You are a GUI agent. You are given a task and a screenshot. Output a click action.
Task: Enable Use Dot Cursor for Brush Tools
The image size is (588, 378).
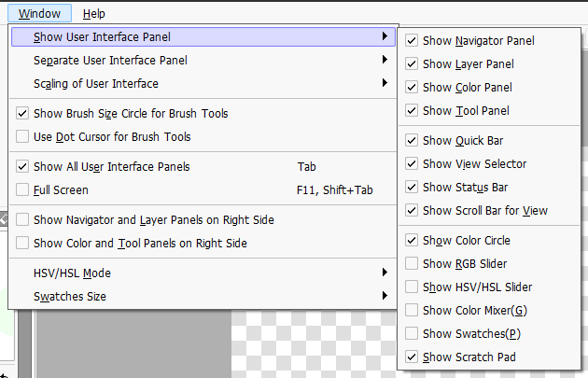(203, 136)
